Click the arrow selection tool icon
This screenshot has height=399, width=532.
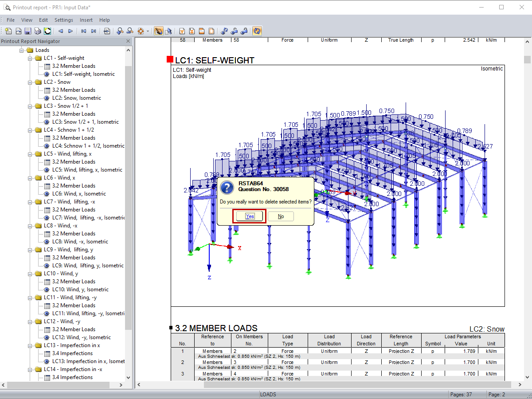(x=168, y=31)
